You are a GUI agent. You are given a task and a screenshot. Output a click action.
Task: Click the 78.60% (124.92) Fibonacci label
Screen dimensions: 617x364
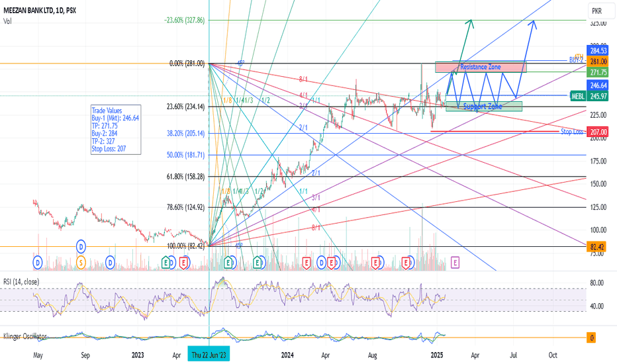click(186, 207)
